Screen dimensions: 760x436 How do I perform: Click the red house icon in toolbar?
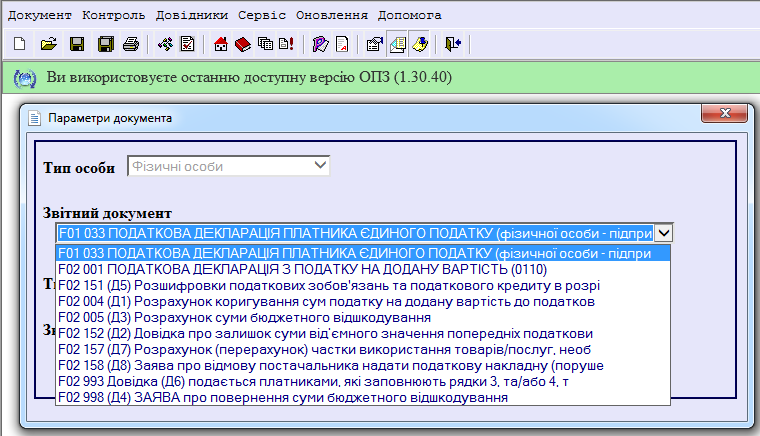point(221,44)
